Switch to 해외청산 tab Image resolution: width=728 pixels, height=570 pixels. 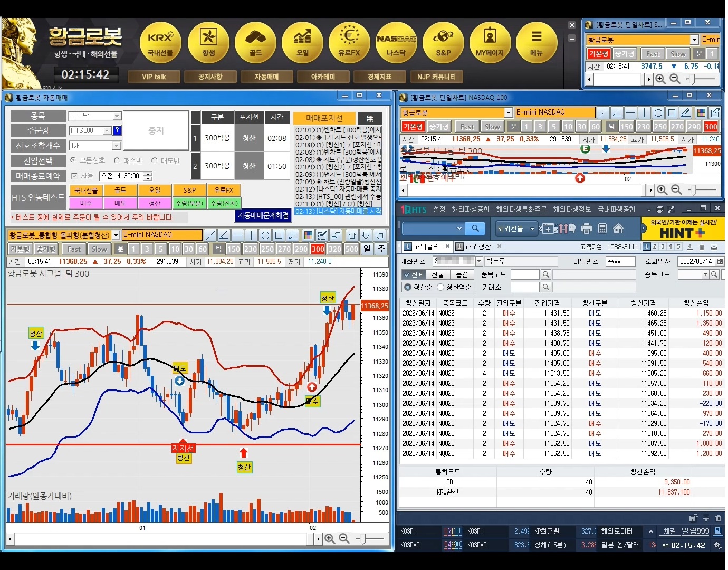478,246
